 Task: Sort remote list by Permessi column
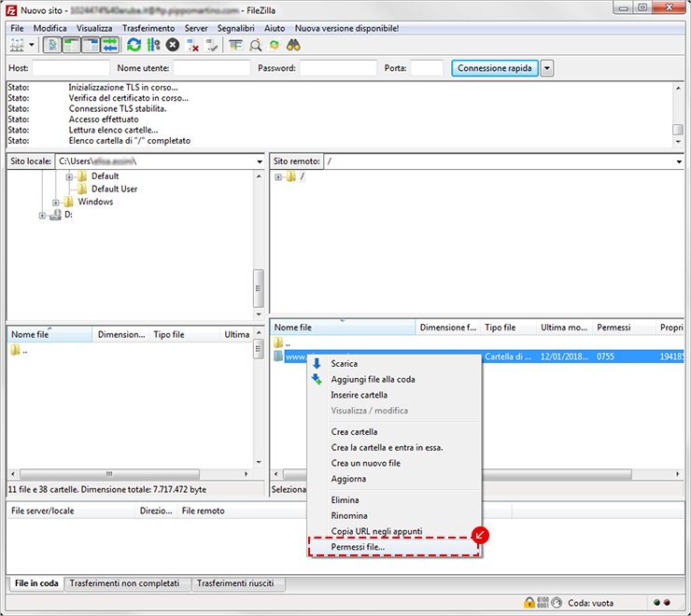624,328
